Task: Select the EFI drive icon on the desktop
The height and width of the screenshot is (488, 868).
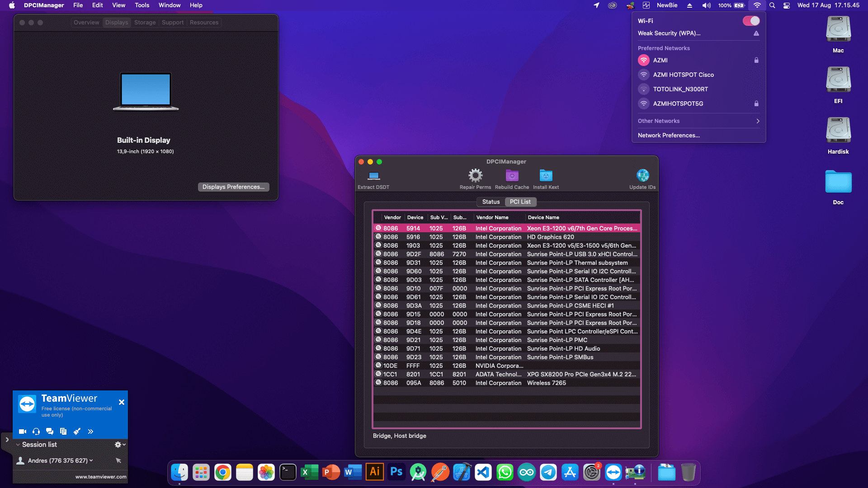Action: click(x=838, y=80)
